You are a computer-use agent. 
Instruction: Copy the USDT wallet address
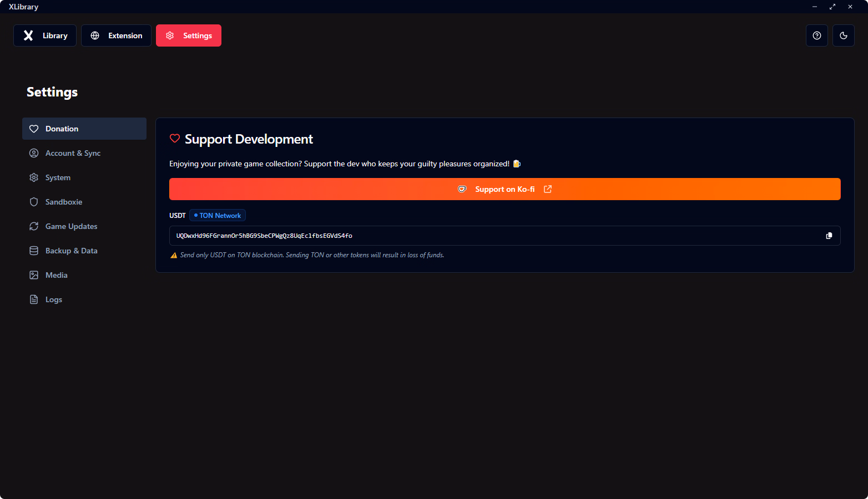coord(829,236)
